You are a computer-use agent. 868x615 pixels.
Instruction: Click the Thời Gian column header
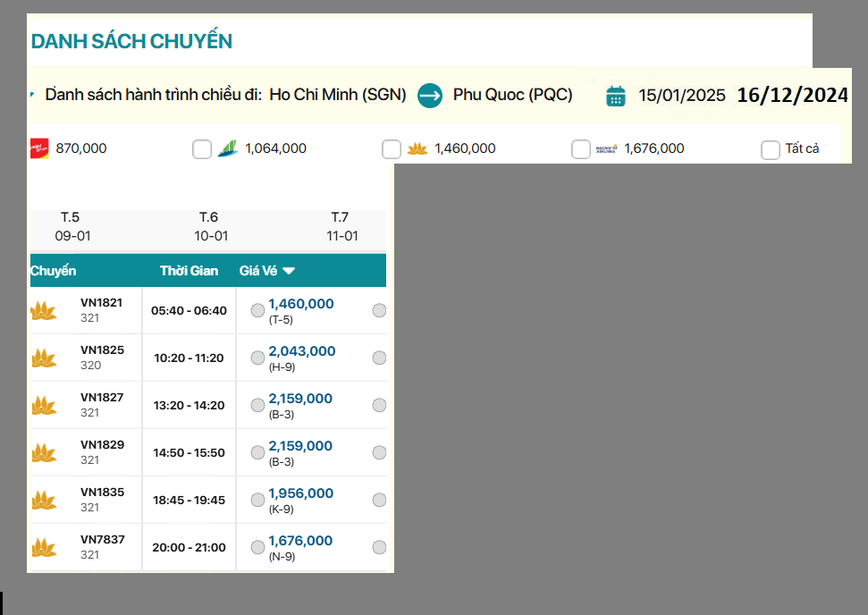point(189,271)
